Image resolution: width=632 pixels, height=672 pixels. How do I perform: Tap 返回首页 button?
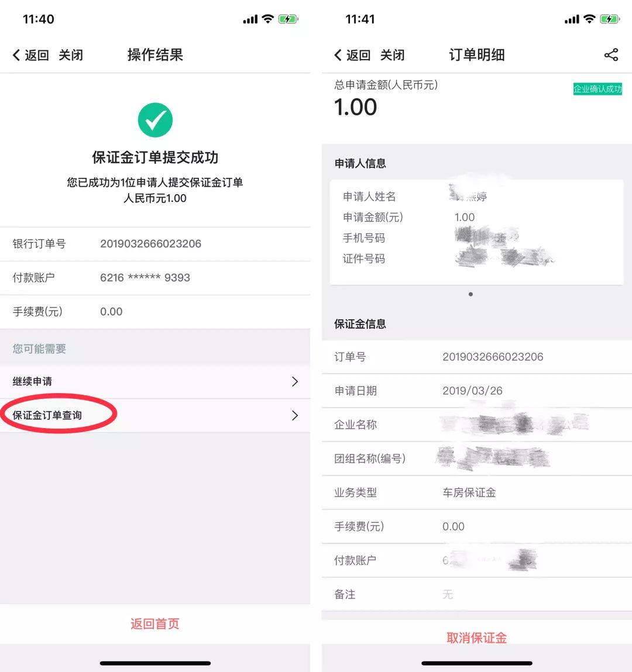[155, 623]
